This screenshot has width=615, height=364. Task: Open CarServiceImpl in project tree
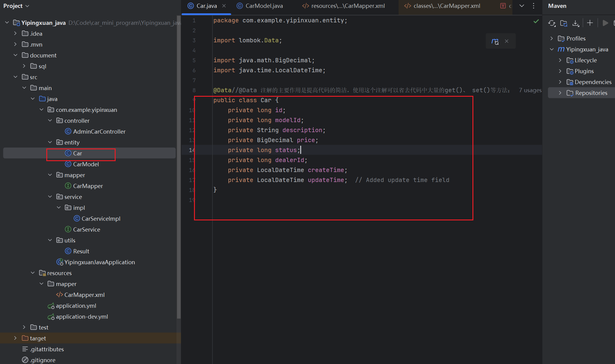[101, 219]
